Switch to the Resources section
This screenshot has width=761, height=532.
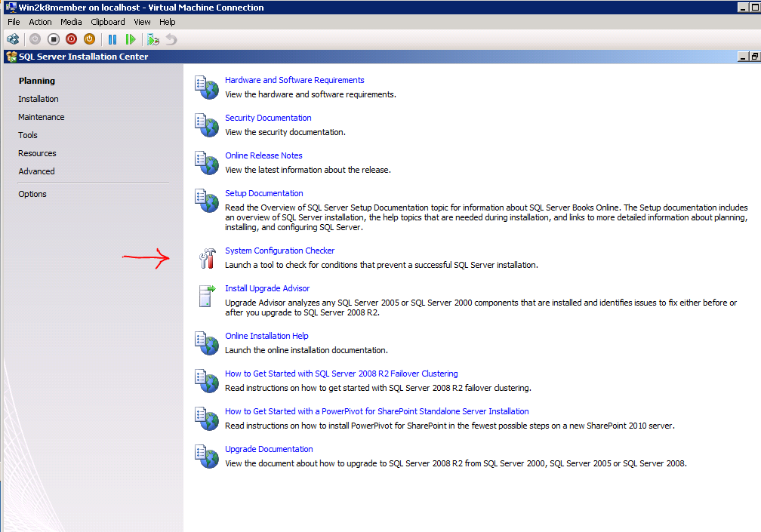[38, 153]
